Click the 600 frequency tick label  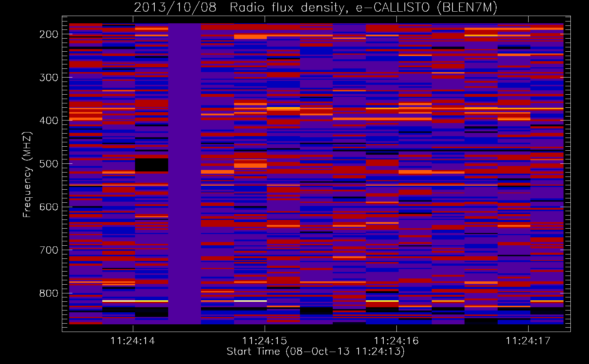pyautogui.click(x=49, y=207)
